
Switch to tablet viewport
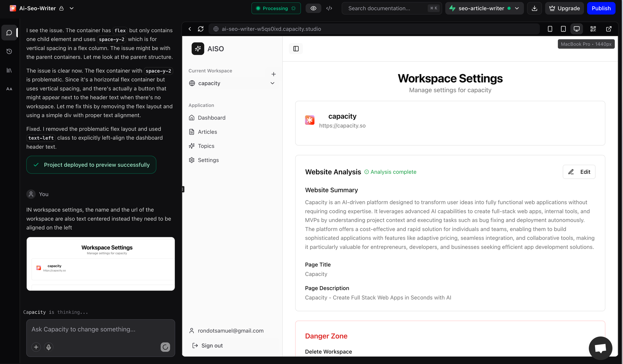pos(563,29)
